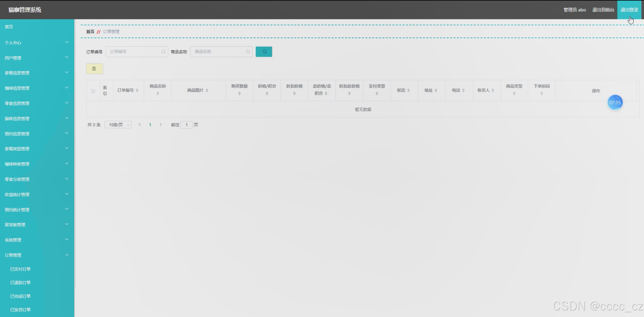Click the 首页 breadcrumb link
Screen dimensions: 644x317
(90, 32)
